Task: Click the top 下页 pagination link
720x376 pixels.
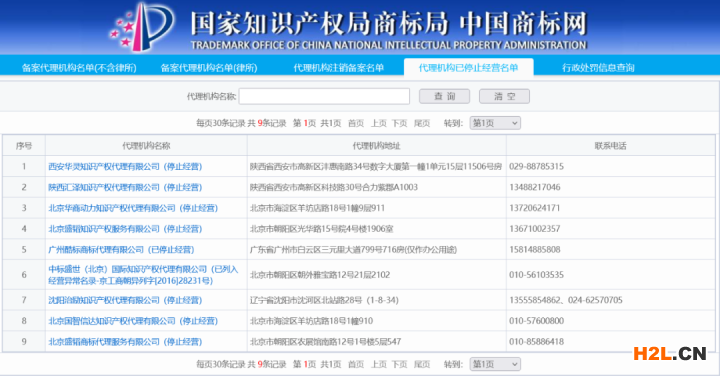Action: (399, 123)
